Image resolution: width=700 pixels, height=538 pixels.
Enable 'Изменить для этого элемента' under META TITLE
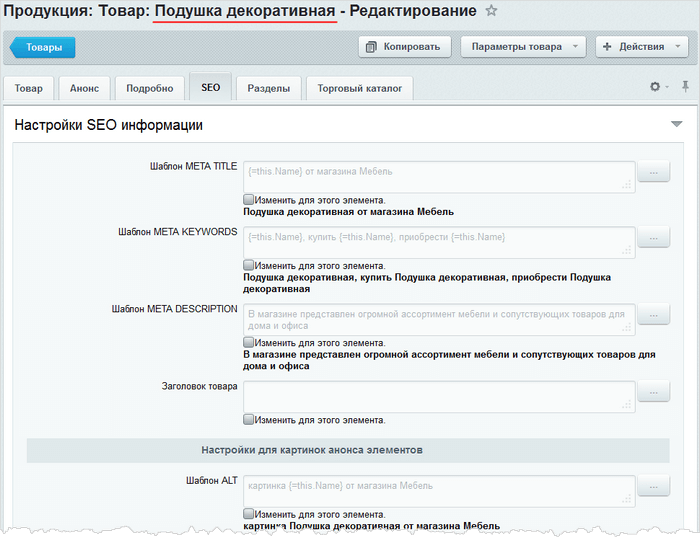point(249,200)
